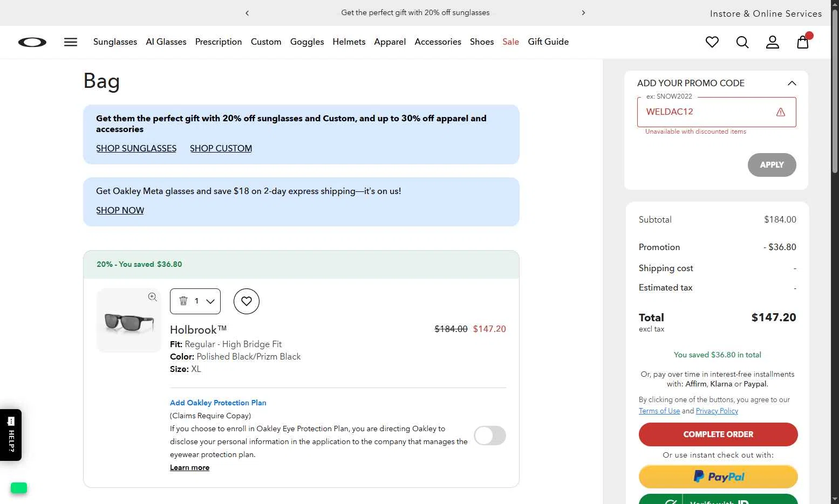
Task: Toggle the Oakley Protection Plan switch
Action: (x=490, y=436)
